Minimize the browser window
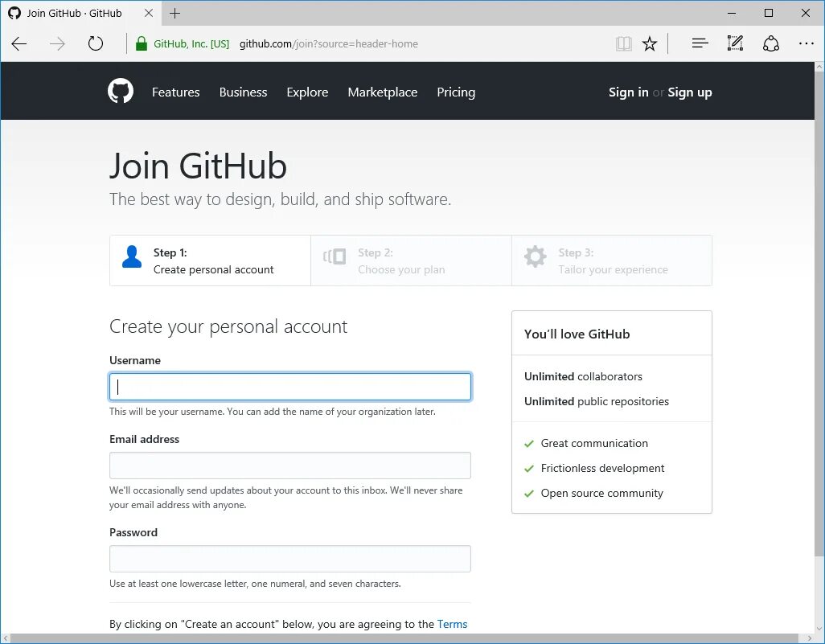Image resolution: width=825 pixels, height=644 pixels. 732,13
